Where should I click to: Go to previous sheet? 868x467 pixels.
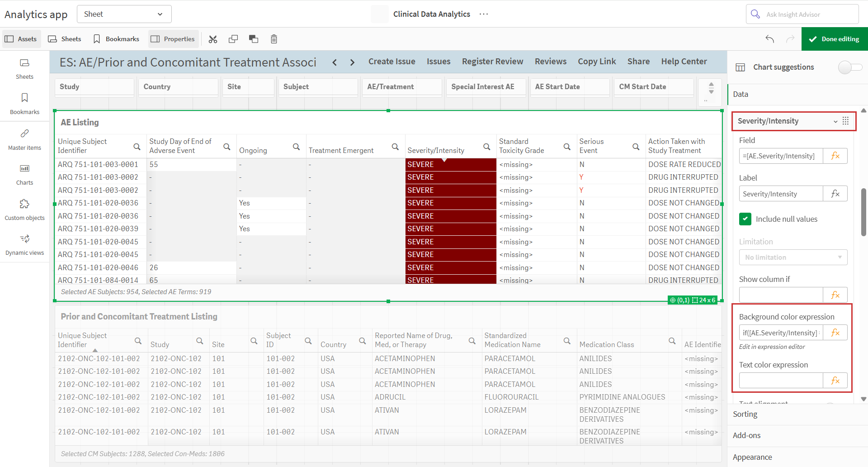[x=335, y=62]
